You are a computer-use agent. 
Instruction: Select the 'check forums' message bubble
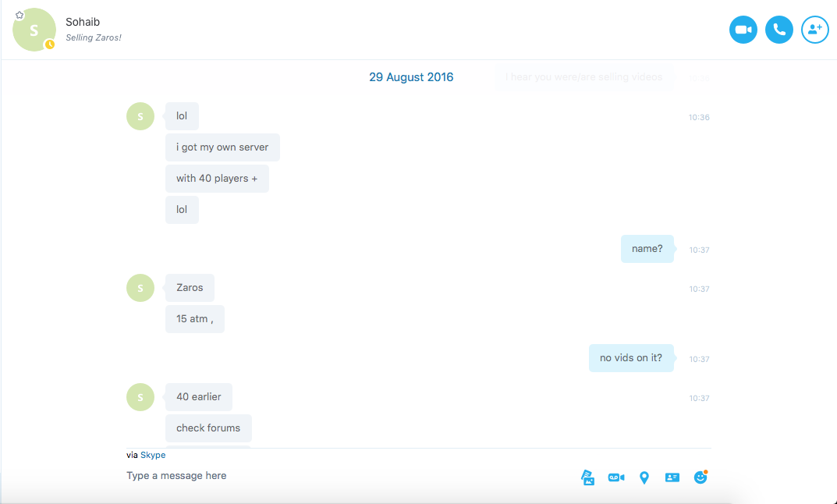click(208, 428)
